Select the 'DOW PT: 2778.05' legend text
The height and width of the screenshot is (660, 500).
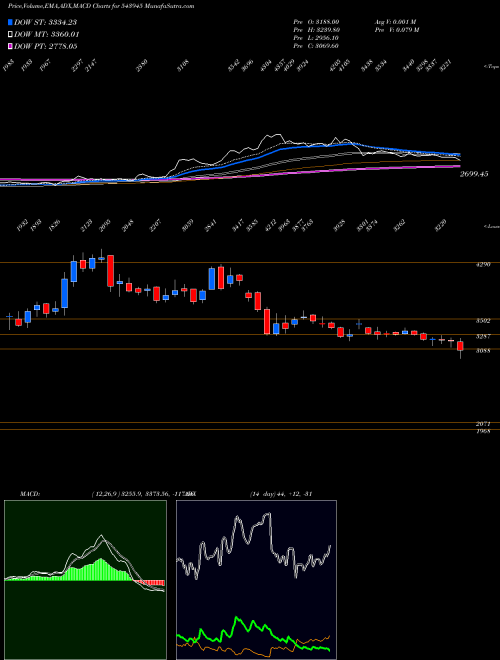(46, 46)
